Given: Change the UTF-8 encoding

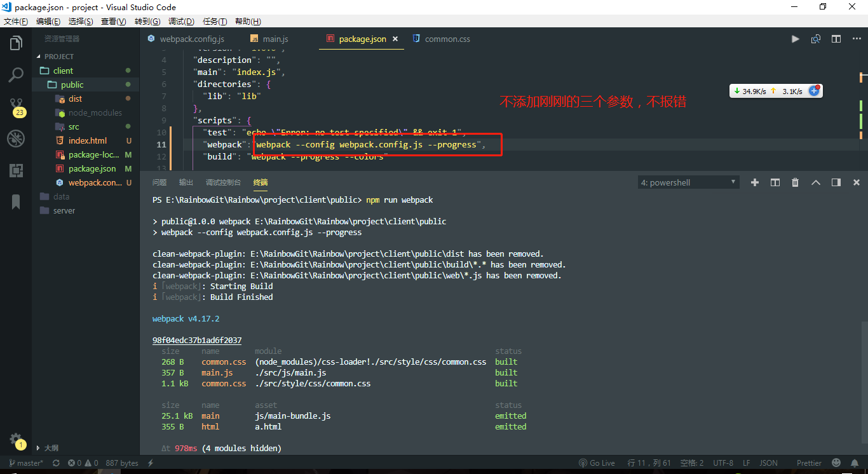Looking at the screenshot, I should click(723, 463).
